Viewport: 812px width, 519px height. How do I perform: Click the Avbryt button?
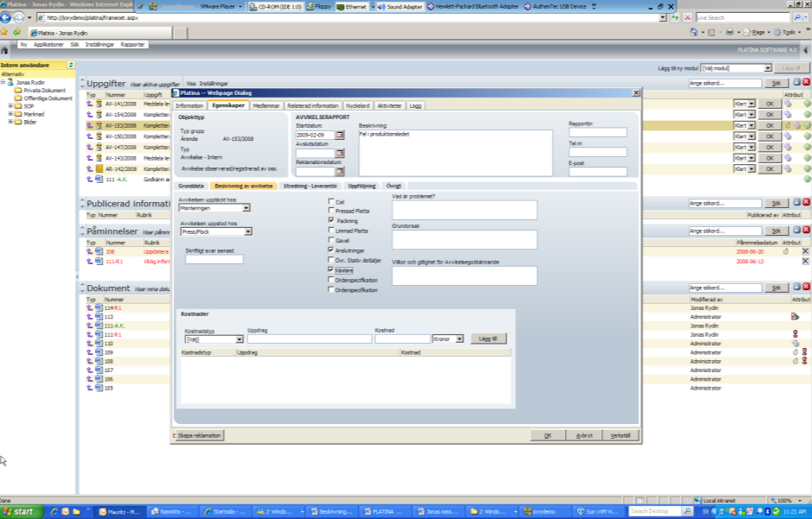pyautogui.click(x=584, y=435)
